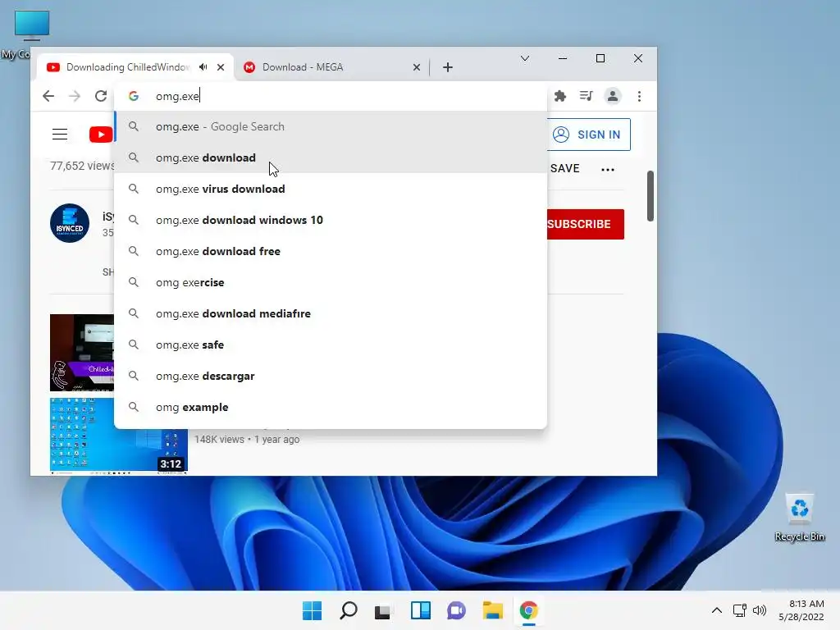Choose suggestion omg.exe safe
The height and width of the screenshot is (630, 840).
[x=331, y=345]
